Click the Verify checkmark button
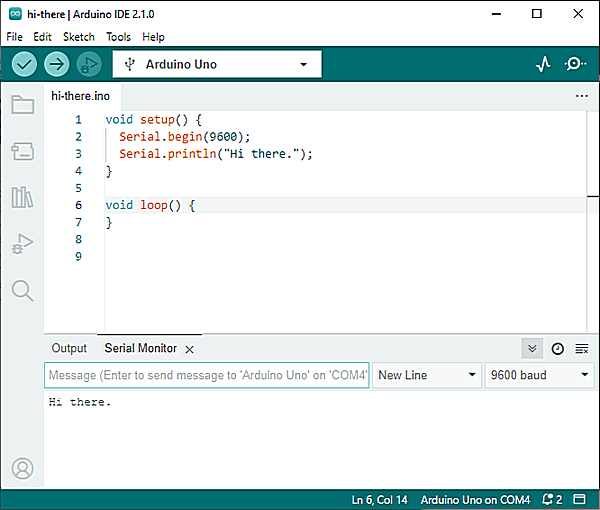Screen dimensions: 600x510 click(x=24, y=64)
